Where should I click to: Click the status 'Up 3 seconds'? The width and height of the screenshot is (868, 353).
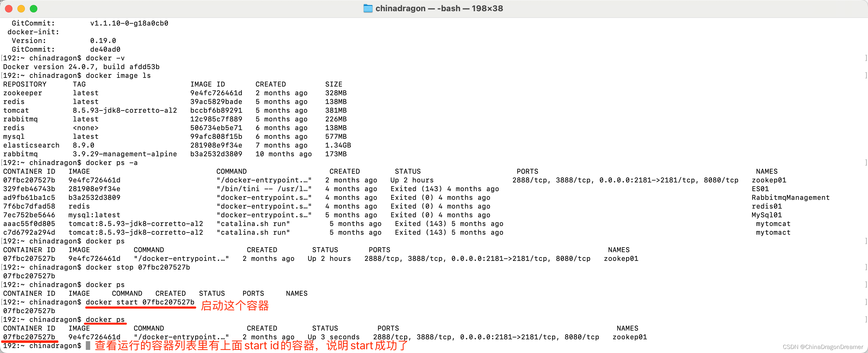pos(334,337)
